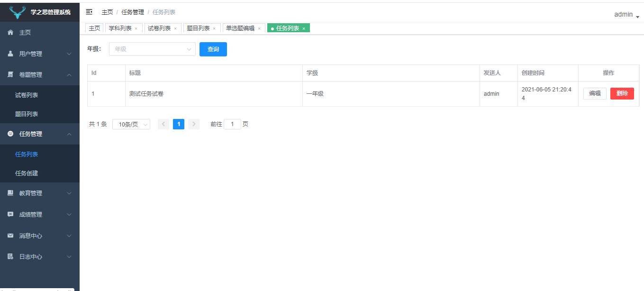Toggle sidebar with hamburger icon
The width and height of the screenshot is (644, 291).
point(89,12)
